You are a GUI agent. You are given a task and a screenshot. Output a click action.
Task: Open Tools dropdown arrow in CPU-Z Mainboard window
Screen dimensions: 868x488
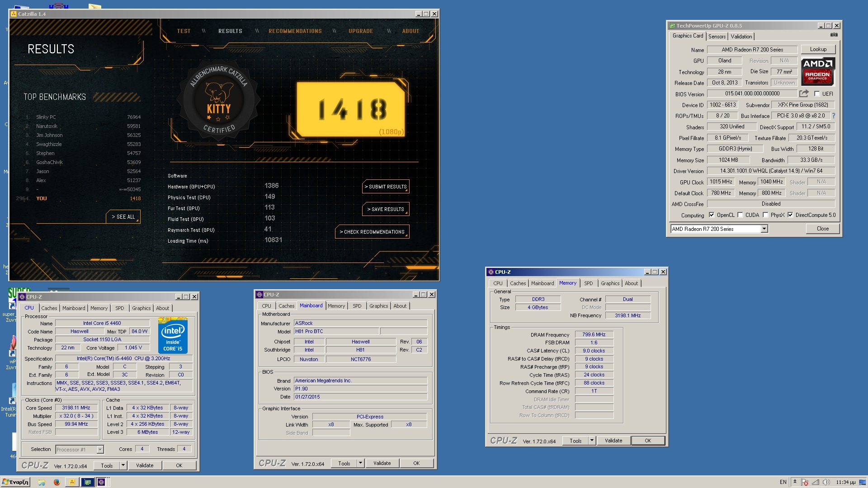point(360,463)
